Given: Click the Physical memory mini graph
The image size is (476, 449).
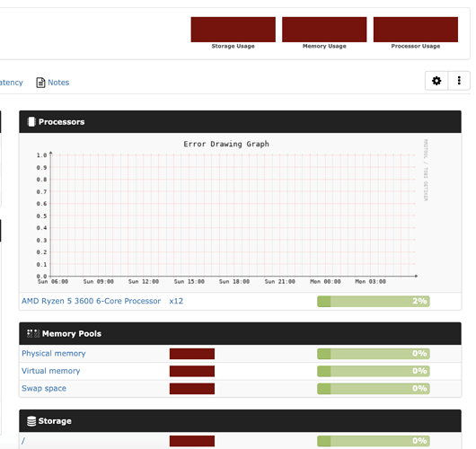Looking at the screenshot, I should pyautogui.click(x=192, y=354).
